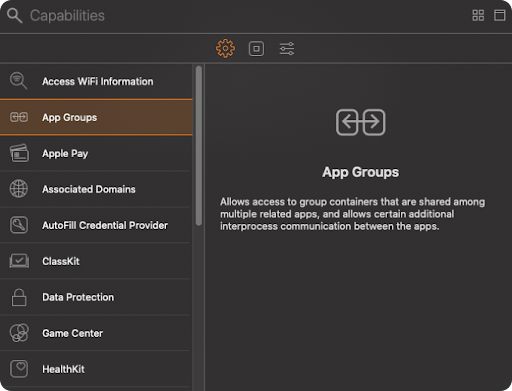The height and width of the screenshot is (391, 512).
Task: Choose HealthKit heart icon
Action: point(19,369)
